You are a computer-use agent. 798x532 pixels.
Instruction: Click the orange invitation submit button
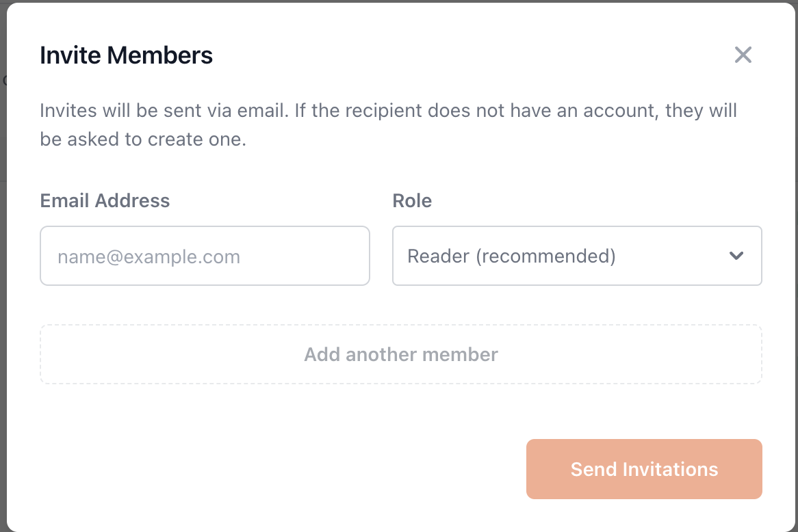click(x=643, y=469)
